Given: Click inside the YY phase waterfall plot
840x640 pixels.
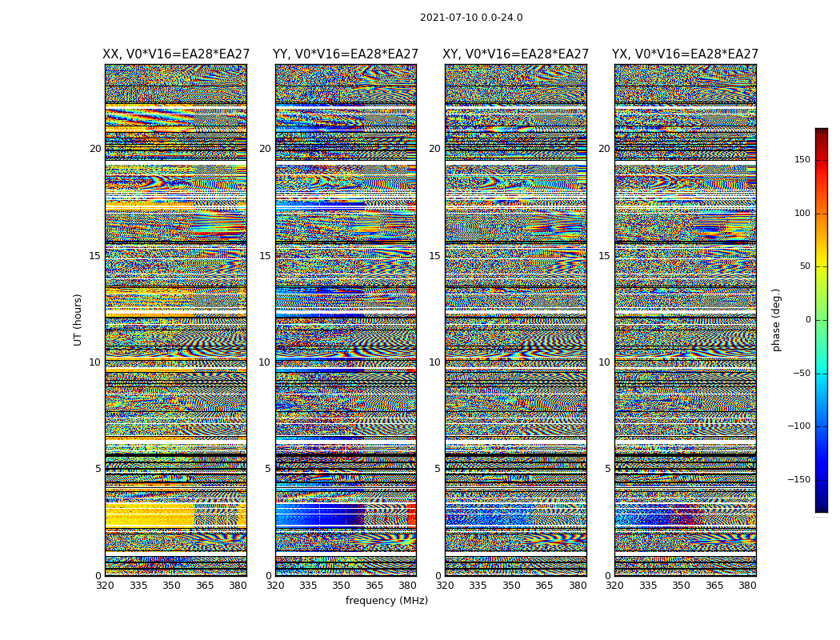Looking at the screenshot, I should (346, 320).
